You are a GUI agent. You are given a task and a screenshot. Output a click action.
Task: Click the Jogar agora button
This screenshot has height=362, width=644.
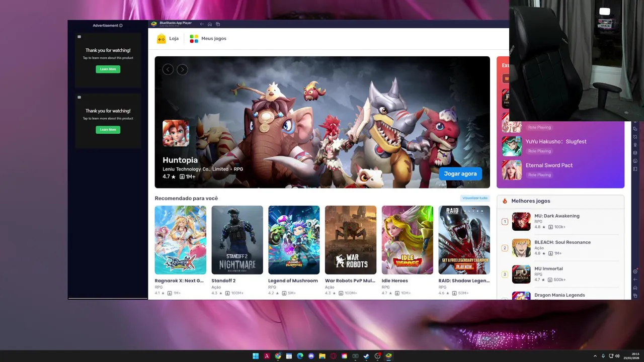[460, 173]
